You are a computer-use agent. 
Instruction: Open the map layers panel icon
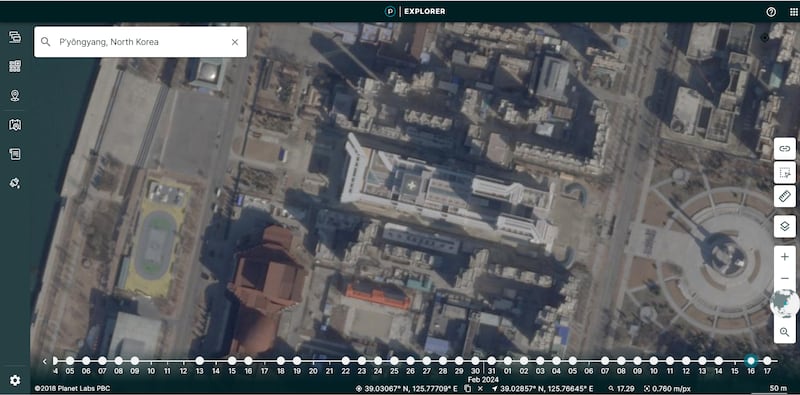(x=785, y=226)
